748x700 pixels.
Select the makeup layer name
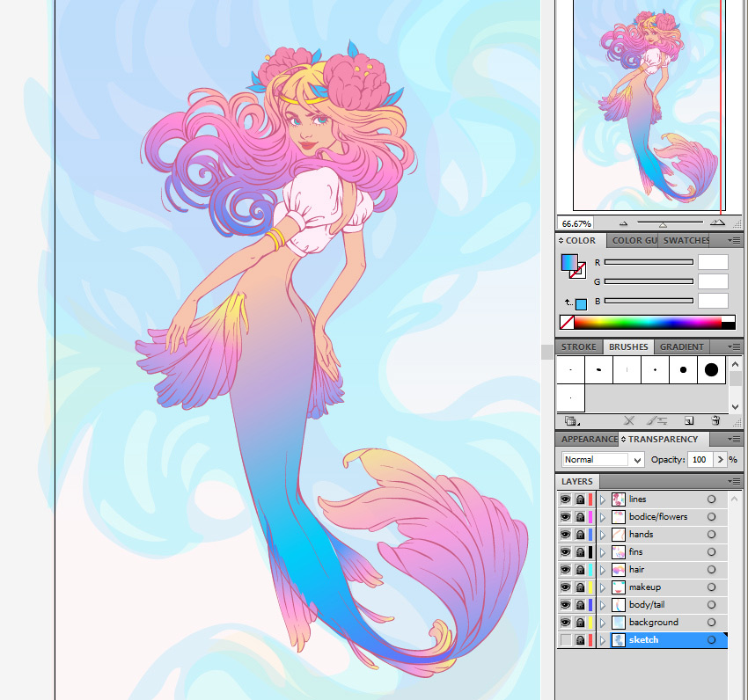(644, 587)
